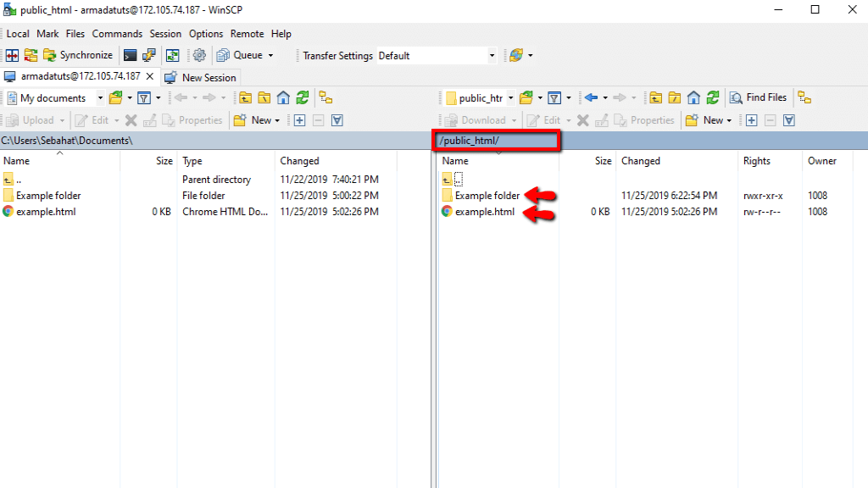Viewport: 868px width, 488px height.
Task: Open the Mark menu
Action: (x=47, y=34)
